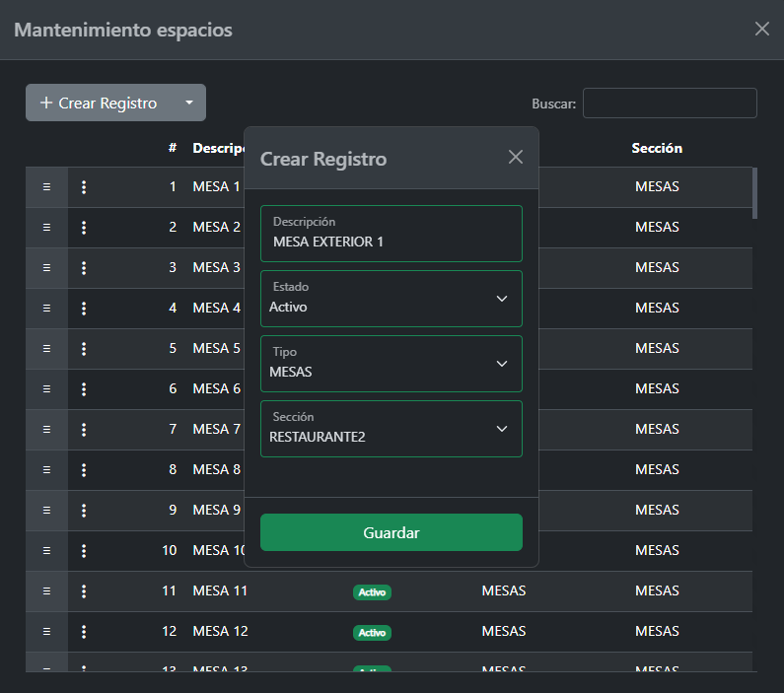The image size is (784, 693).
Task: Expand the Crear Registro split-button arrow
Action: click(189, 103)
